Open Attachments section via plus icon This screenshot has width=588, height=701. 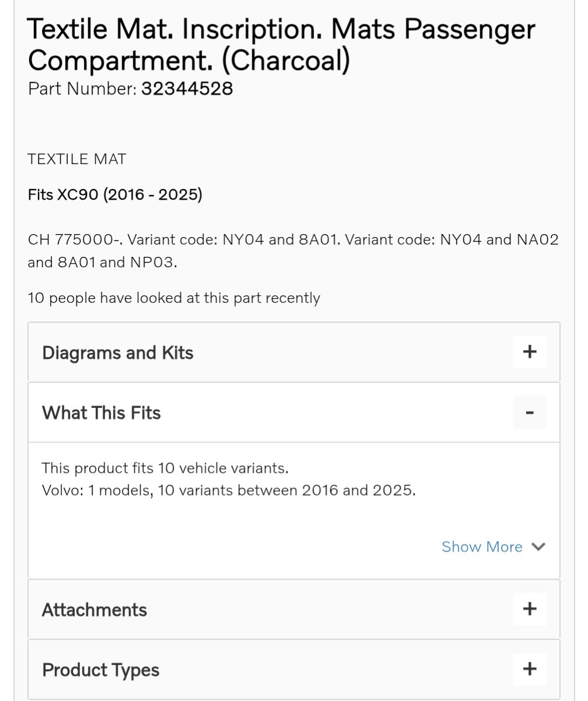[x=530, y=609]
